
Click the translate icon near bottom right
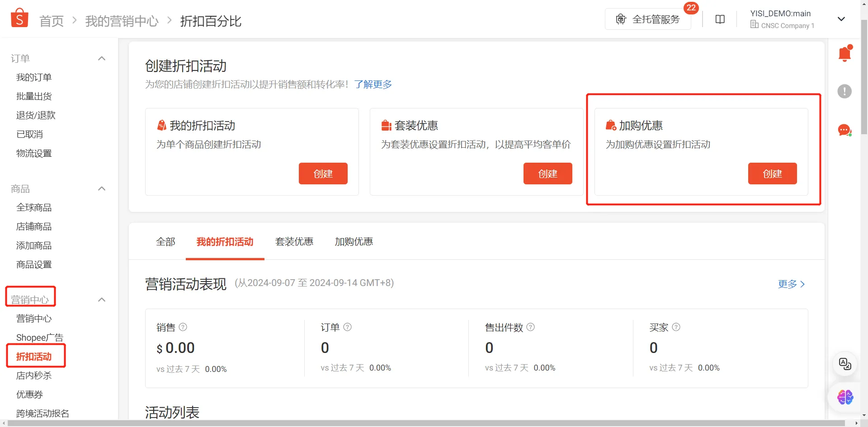pyautogui.click(x=844, y=364)
